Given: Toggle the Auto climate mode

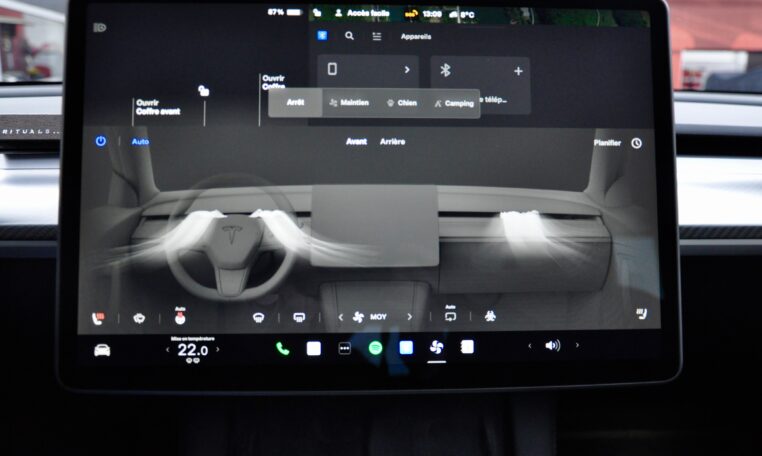Looking at the screenshot, I should pyautogui.click(x=140, y=141).
